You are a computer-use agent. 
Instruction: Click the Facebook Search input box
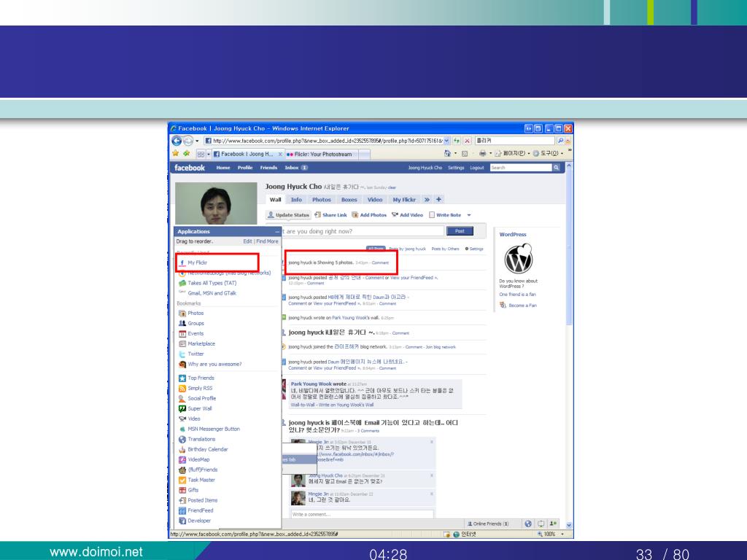pyautogui.click(x=521, y=168)
